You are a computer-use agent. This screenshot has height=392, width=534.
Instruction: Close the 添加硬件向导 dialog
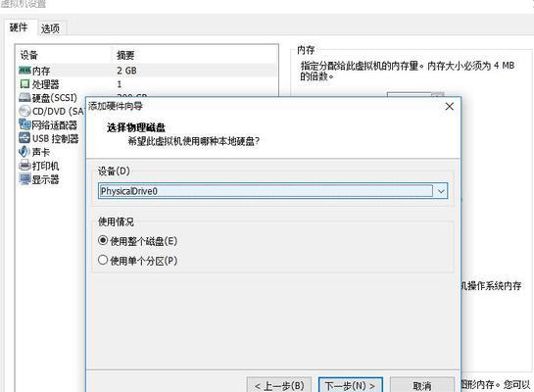[x=450, y=107]
